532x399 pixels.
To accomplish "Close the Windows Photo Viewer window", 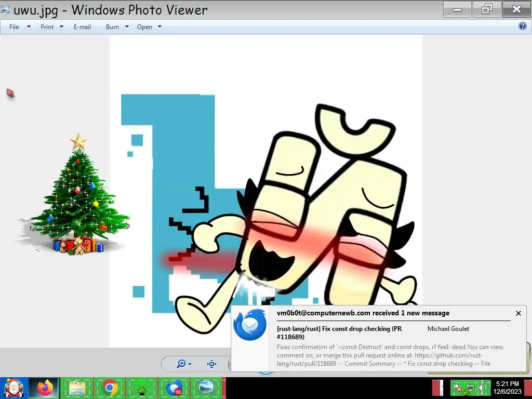I will (x=516, y=9).
